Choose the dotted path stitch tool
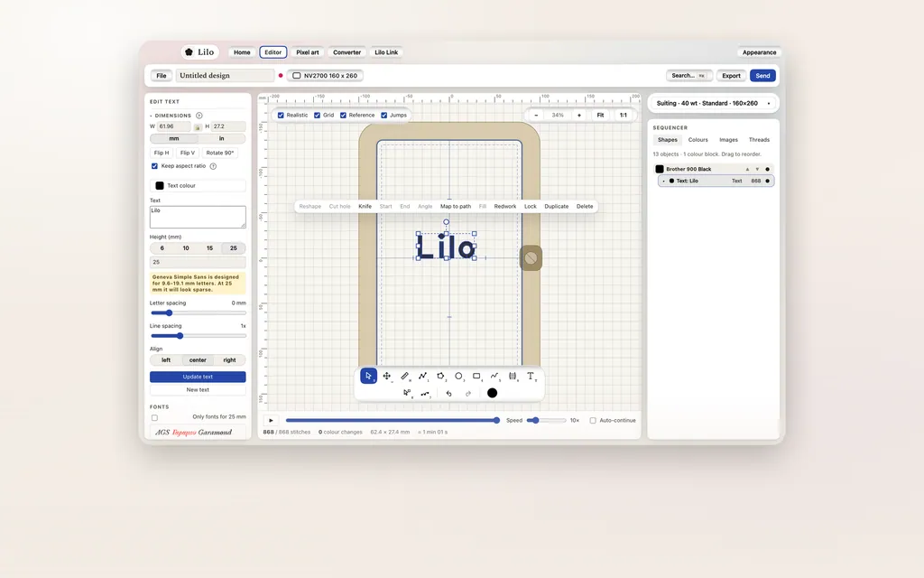 [425, 393]
